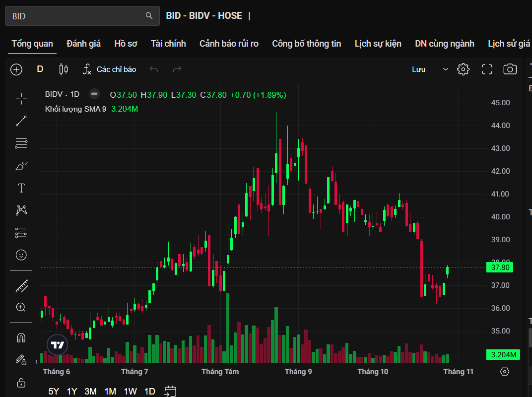
Task: Toggle lock all drawing tools
Action: pos(21,383)
